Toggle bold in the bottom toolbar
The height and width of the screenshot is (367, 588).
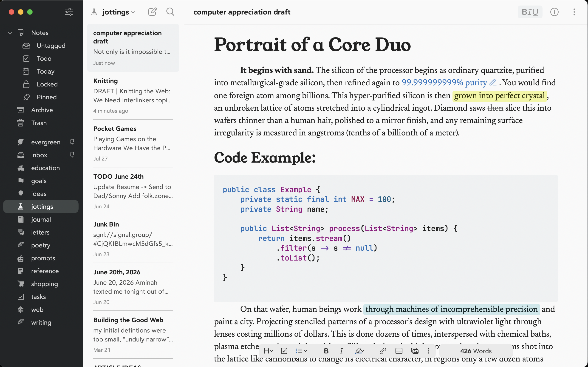click(326, 351)
